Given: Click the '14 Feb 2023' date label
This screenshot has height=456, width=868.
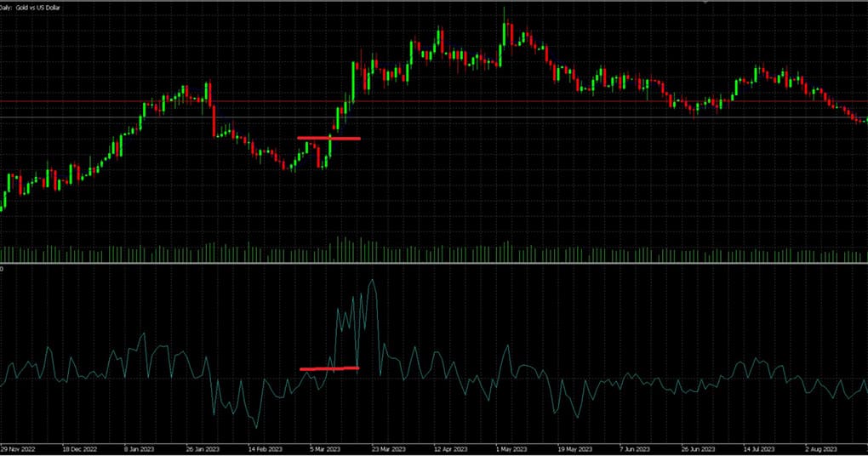Looking at the screenshot, I should 266,449.
